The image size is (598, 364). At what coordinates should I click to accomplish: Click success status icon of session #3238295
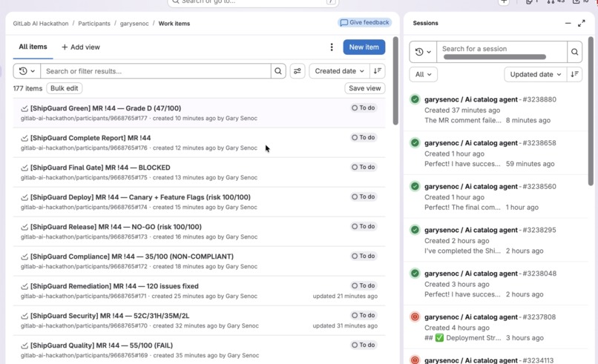[x=415, y=230]
